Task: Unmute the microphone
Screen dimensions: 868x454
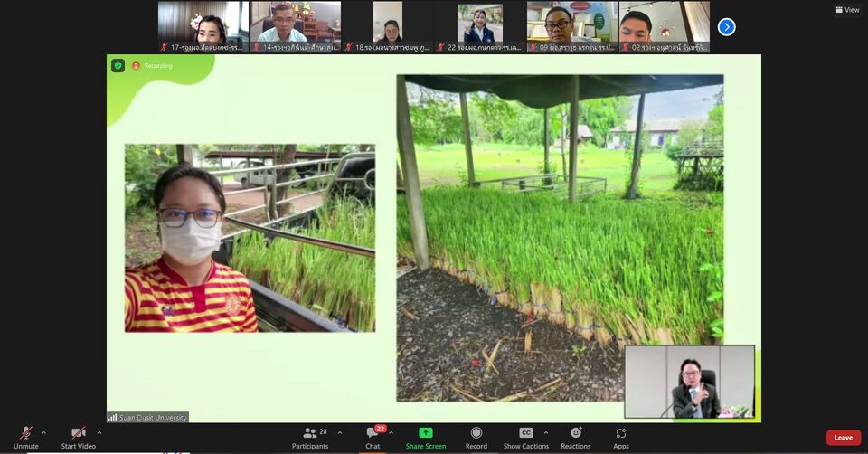Action: tap(26, 438)
